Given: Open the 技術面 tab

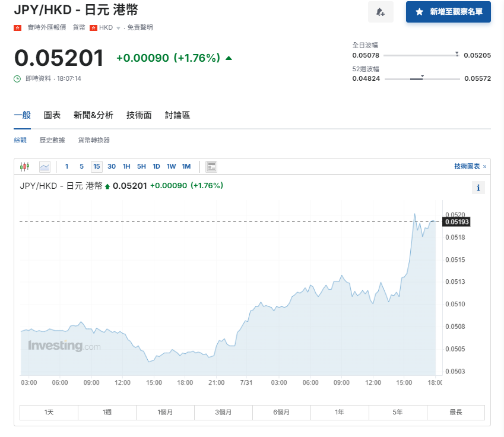Looking at the screenshot, I should coord(138,115).
